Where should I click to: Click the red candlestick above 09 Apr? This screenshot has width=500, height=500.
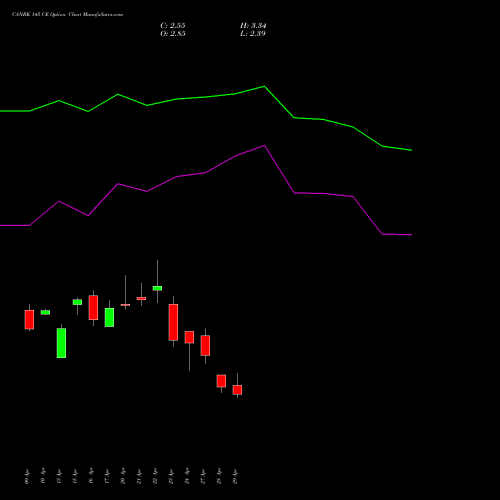point(29,319)
